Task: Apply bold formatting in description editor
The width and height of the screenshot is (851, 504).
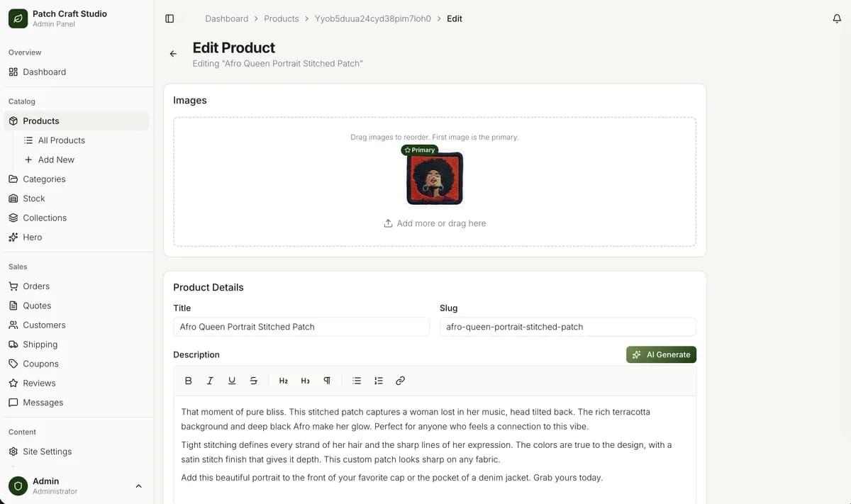Action: 189,381
